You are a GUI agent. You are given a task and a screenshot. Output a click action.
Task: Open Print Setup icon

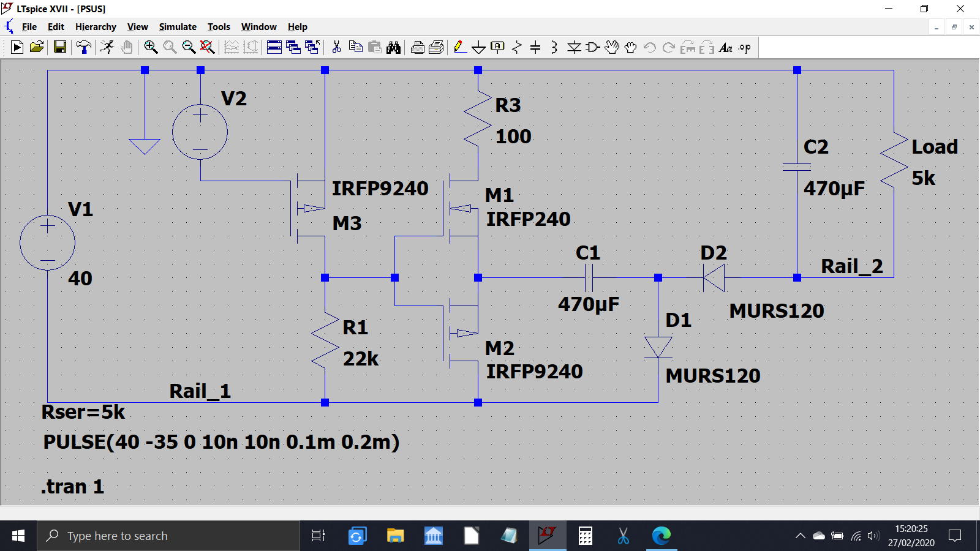(x=437, y=47)
